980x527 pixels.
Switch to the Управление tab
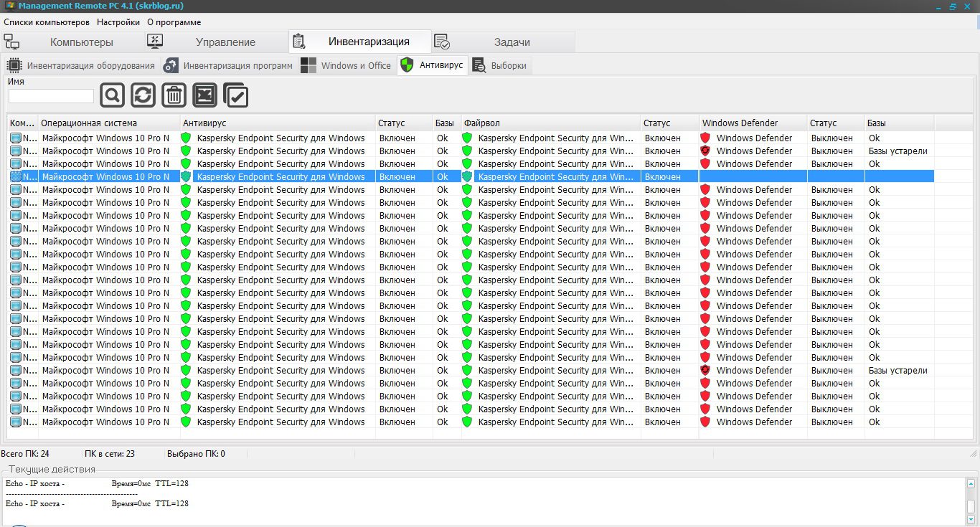pos(225,42)
